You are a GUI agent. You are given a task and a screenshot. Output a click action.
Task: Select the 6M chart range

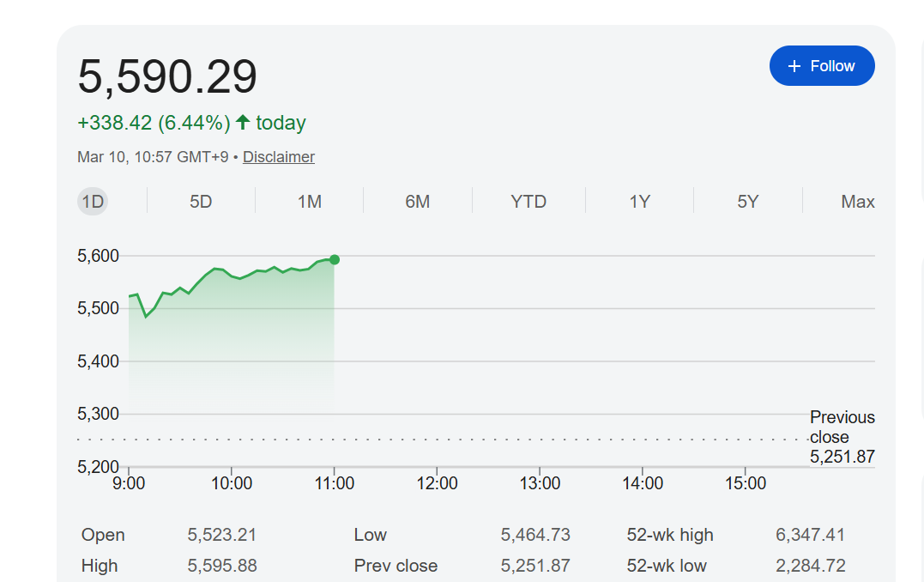(417, 202)
